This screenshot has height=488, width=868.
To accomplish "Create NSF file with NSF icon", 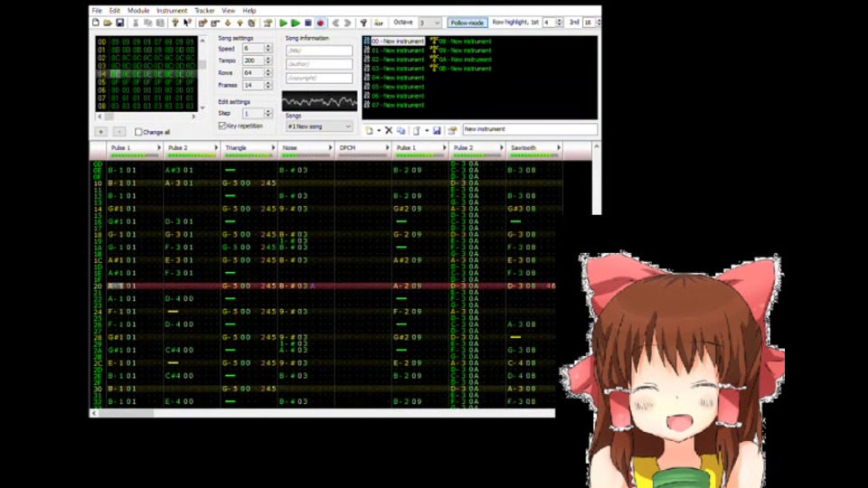I will [x=379, y=23].
